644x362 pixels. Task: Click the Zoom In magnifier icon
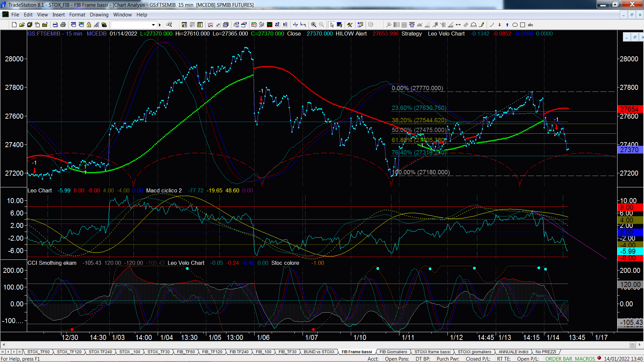click(x=314, y=25)
